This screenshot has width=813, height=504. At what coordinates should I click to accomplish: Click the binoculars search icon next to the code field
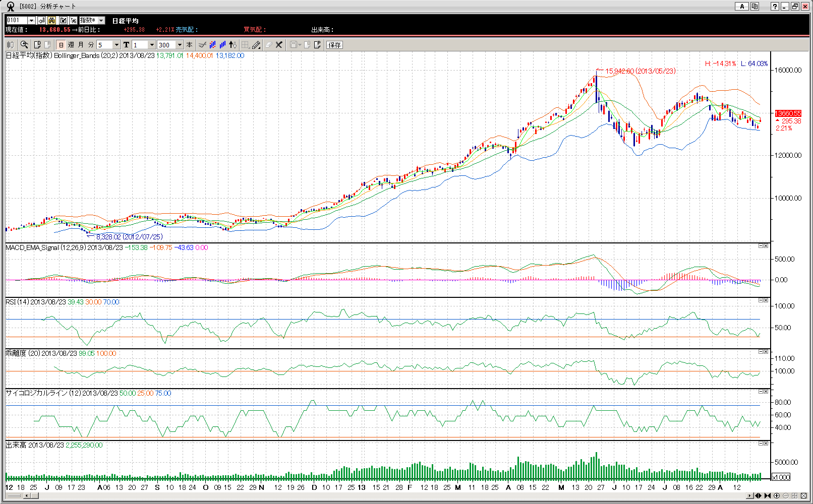(x=52, y=20)
